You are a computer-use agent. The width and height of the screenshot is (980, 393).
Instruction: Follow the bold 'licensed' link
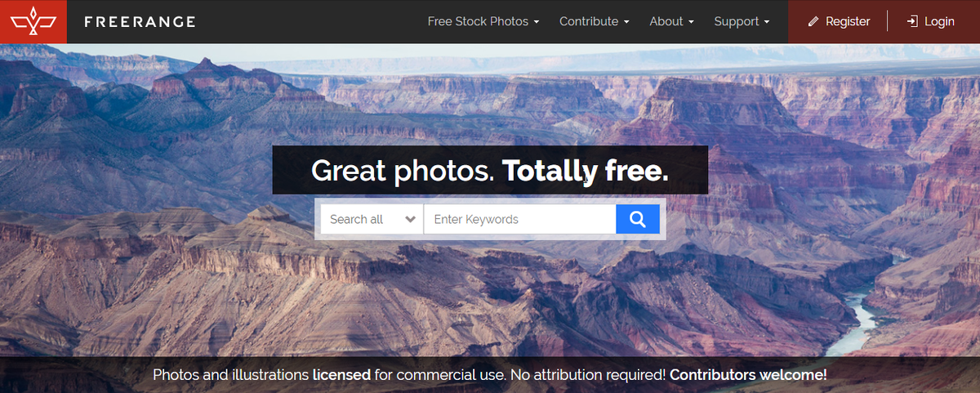pos(341,376)
